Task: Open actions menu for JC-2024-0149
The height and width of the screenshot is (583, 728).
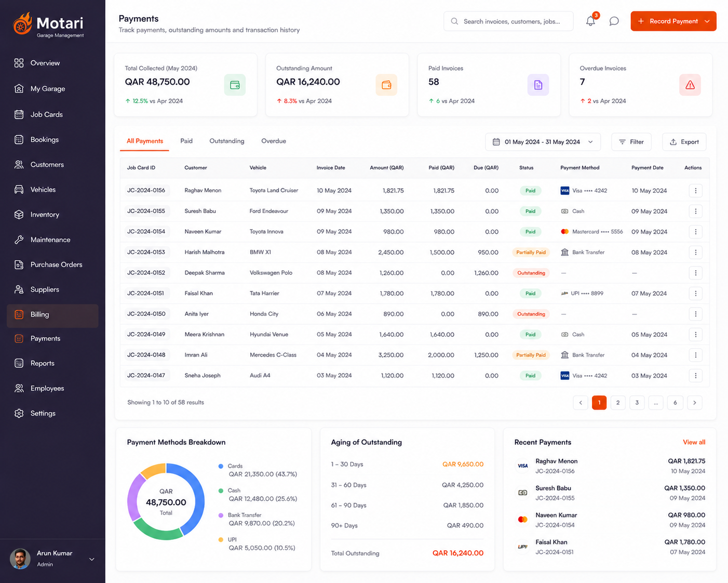Action: point(696,335)
